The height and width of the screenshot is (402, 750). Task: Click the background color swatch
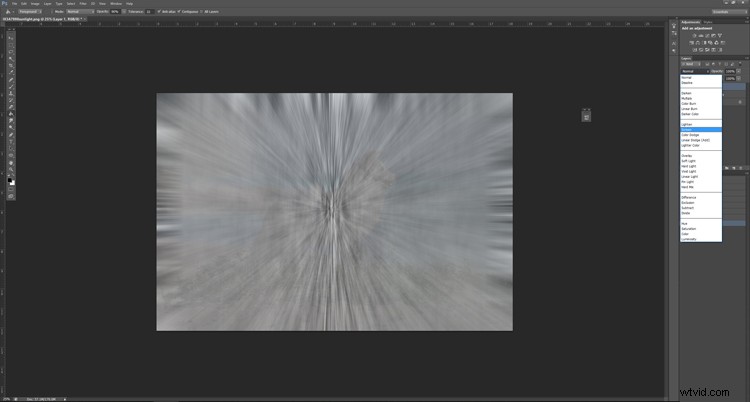pyautogui.click(x=13, y=183)
